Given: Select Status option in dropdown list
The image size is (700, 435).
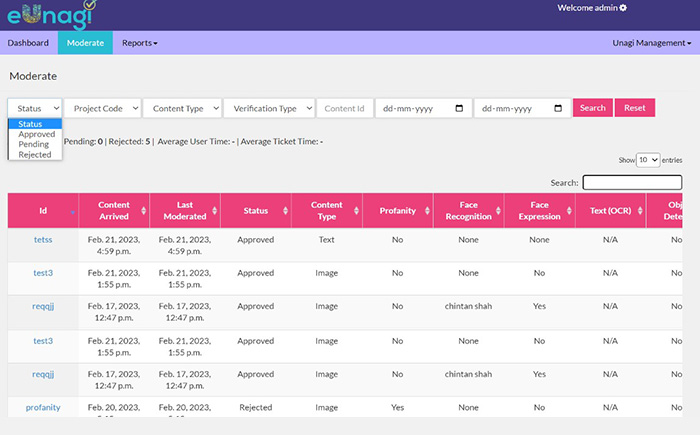Looking at the screenshot, I should tap(35, 124).
